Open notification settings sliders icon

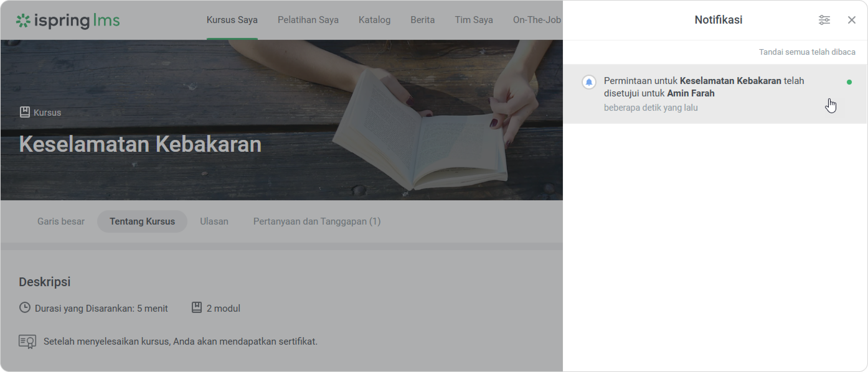[824, 20]
